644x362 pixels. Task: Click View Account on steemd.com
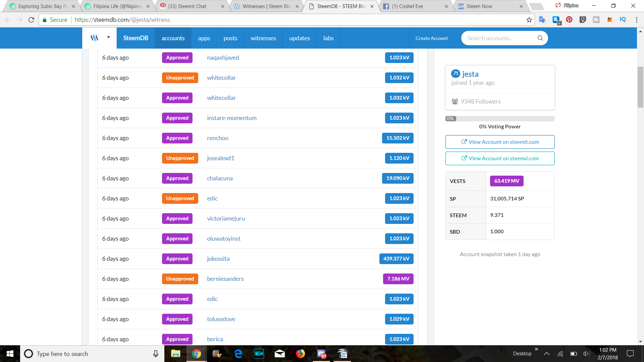coord(499,158)
